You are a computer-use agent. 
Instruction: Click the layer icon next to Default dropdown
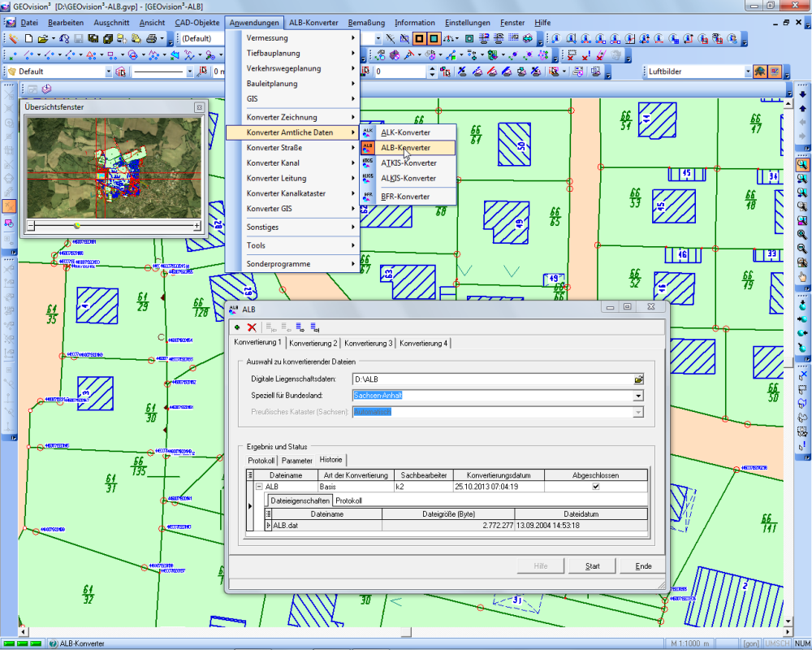(x=121, y=71)
